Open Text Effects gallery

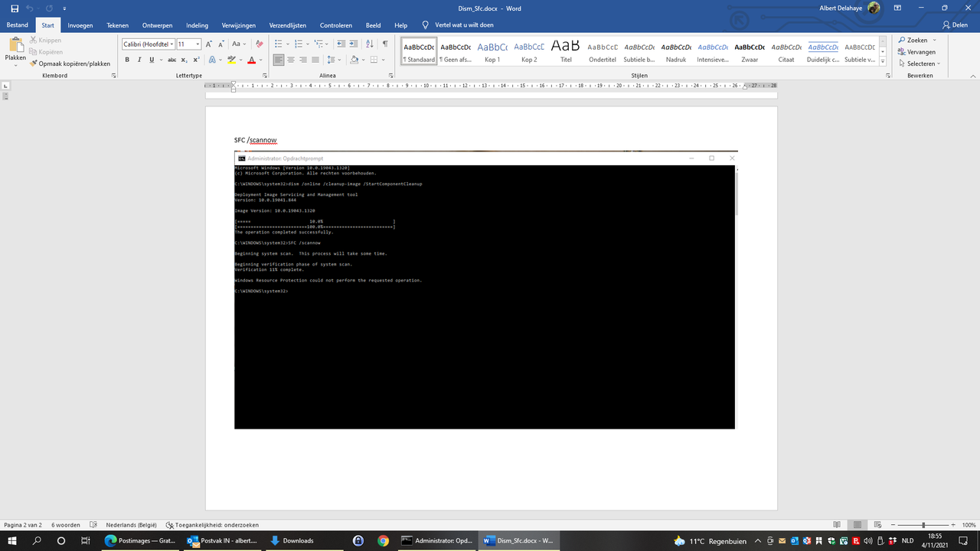[x=213, y=60]
